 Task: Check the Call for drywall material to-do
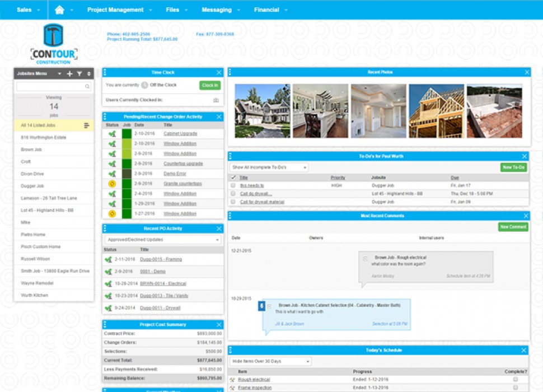click(x=233, y=202)
